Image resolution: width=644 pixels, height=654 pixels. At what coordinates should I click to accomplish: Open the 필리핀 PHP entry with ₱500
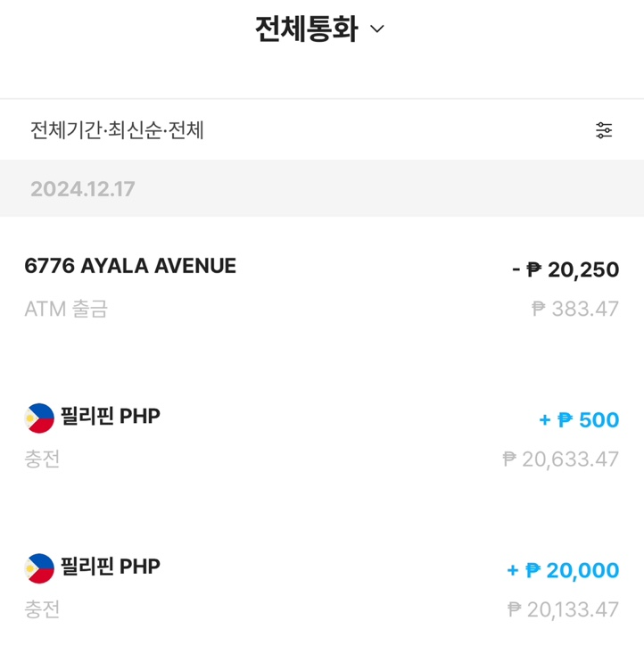(111, 417)
